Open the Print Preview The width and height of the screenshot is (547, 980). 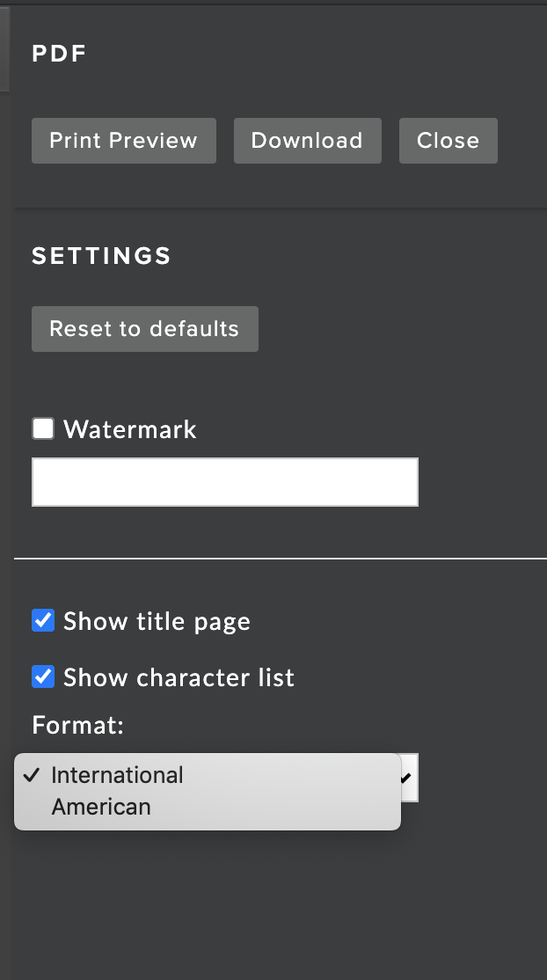point(124,141)
